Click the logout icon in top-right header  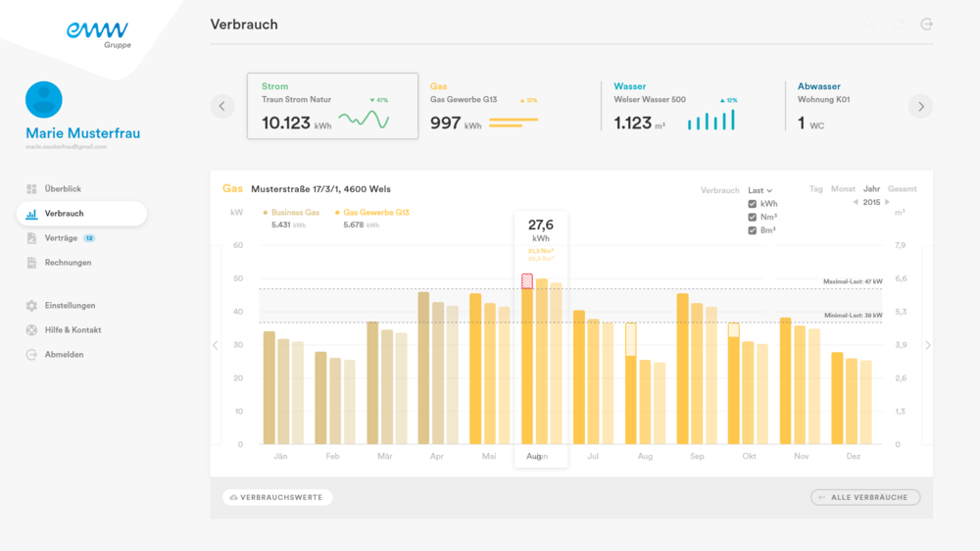pos(926,25)
